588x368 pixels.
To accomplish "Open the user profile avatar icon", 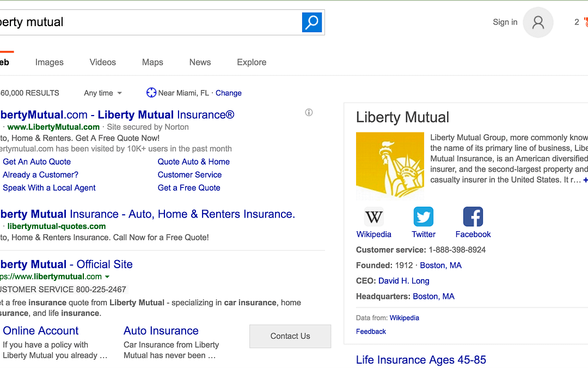I will point(538,22).
